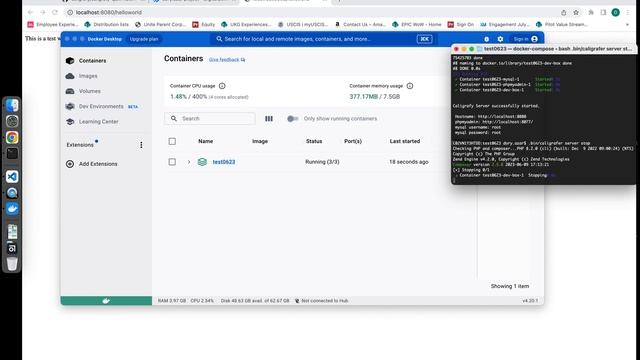Screen dimensions: 640x360
Task: Open Docker troubleshoot bug icon
Action: pos(487,39)
